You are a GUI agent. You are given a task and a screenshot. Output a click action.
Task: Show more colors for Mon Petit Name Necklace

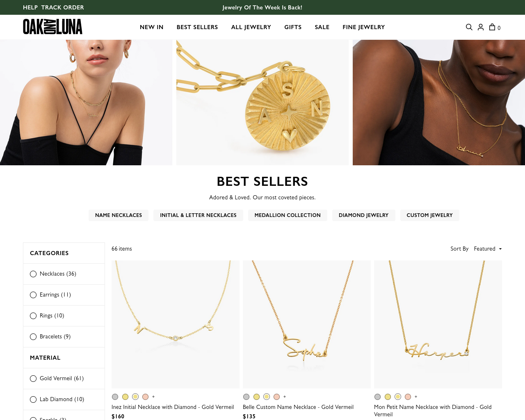(416, 397)
